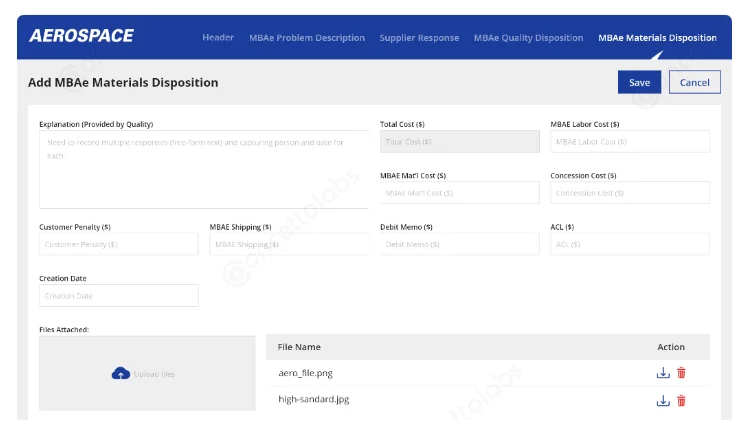Screen dimensions: 749x430
Task: Download the aero_file.png attachment
Action: click(662, 373)
